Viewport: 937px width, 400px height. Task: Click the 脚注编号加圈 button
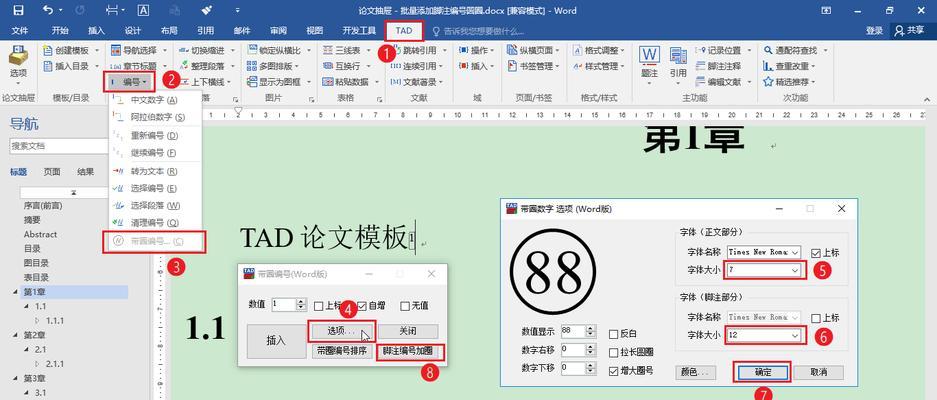(x=410, y=352)
